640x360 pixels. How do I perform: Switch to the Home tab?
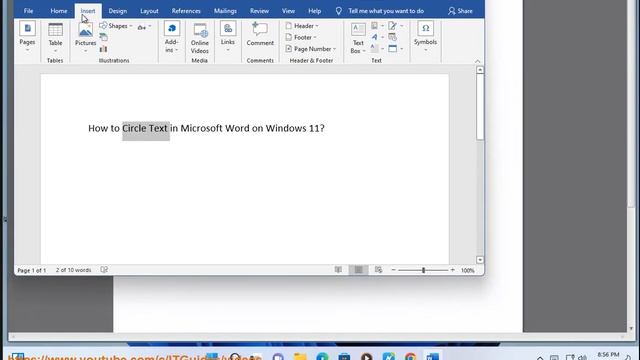click(x=59, y=11)
